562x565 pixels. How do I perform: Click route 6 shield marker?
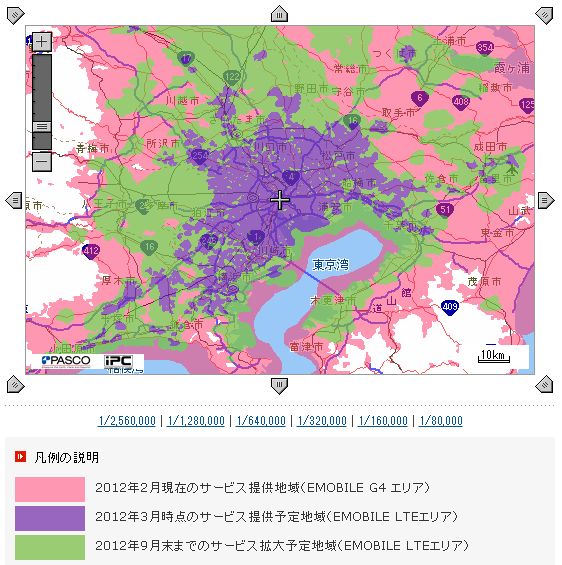(420, 98)
